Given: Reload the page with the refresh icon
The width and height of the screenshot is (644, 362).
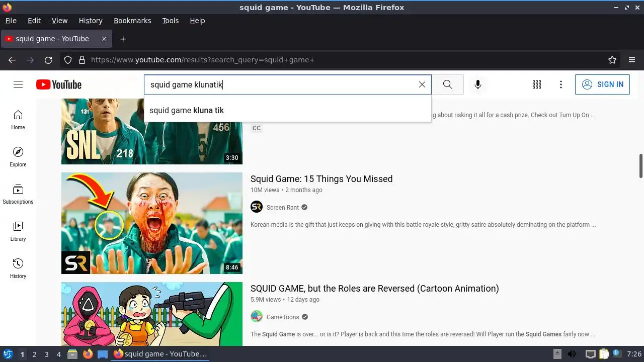Looking at the screenshot, I should click(48, 60).
